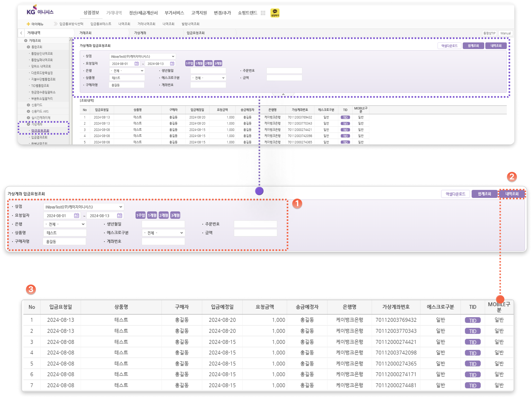Click 엑셀다운로드 button in enlarged panel
Viewport: 532px width, 398px height.
pos(455,194)
